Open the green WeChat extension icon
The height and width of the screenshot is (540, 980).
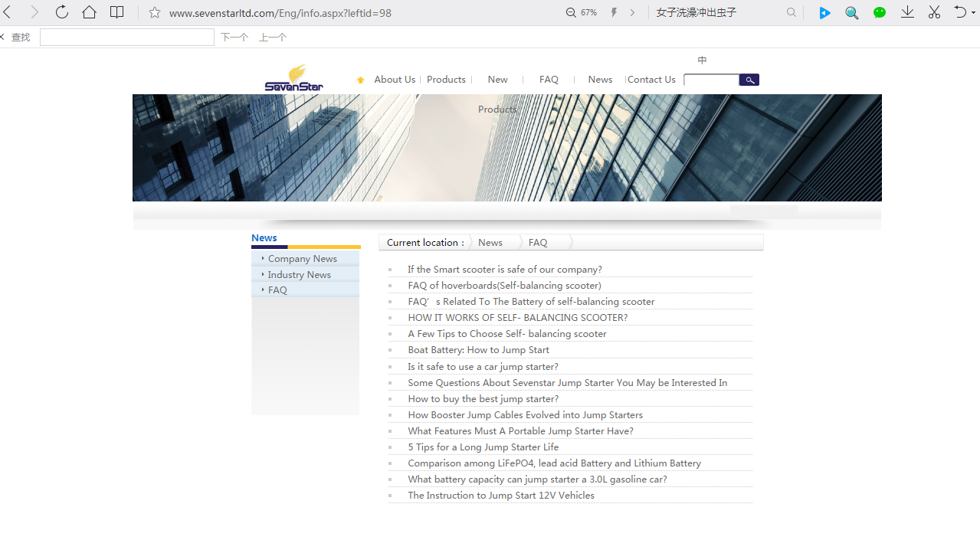point(880,12)
